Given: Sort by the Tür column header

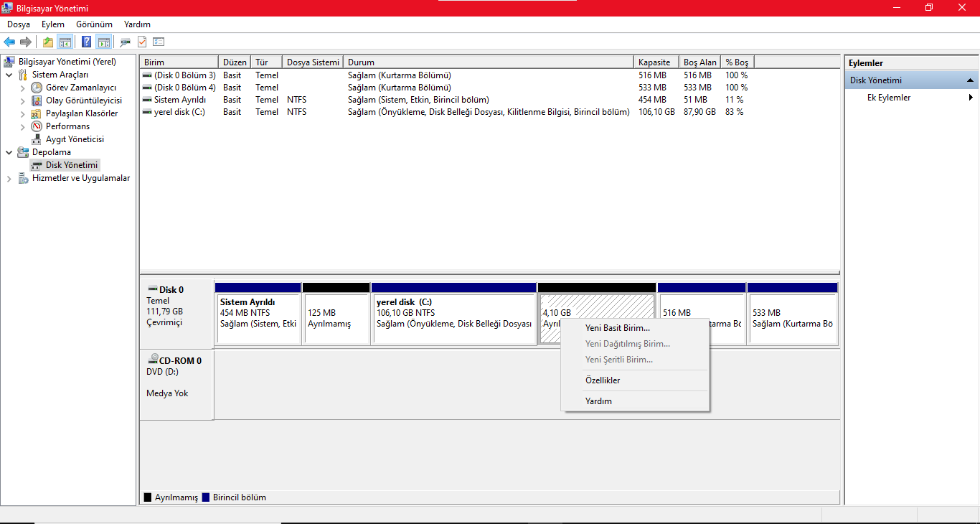Looking at the screenshot, I should tap(266, 62).
